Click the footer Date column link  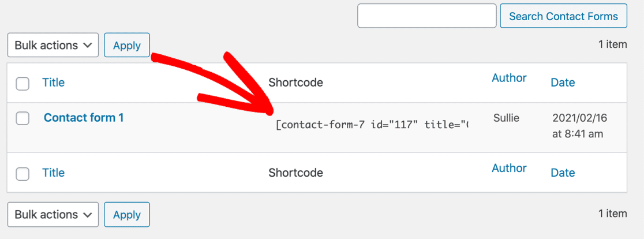[x=563, y=173]
